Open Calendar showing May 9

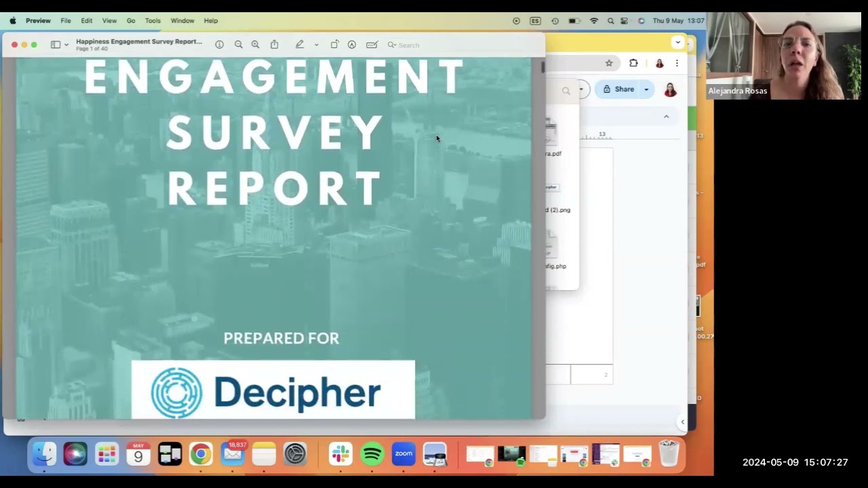pyautogui.click(x=138, y=453)
